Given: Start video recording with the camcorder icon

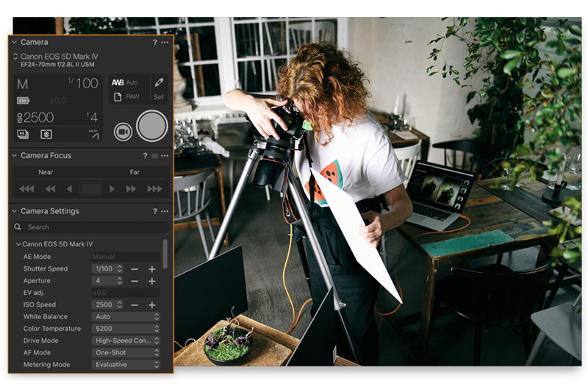Looking at the screenshot, I should (123, 131).
